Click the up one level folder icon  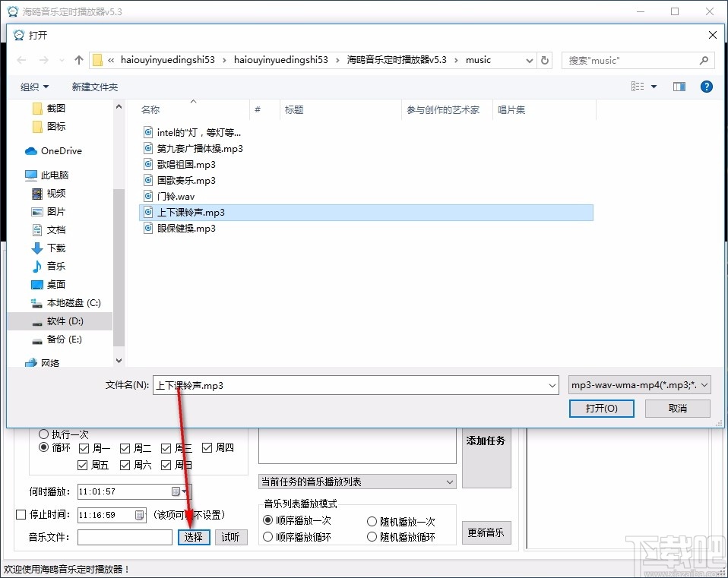pyautogui.click(x=78, y=60)
